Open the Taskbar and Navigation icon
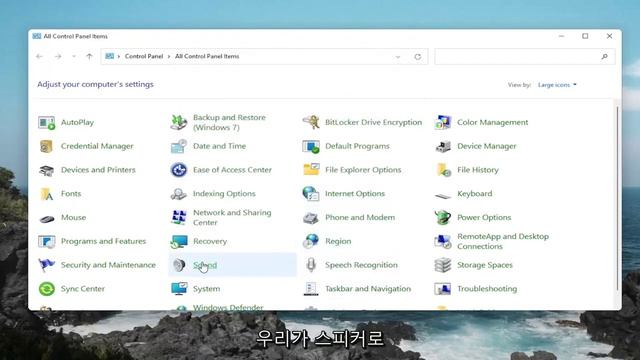Image resolution: width=640 pixels, height=360 pixels. coord(311,289)
